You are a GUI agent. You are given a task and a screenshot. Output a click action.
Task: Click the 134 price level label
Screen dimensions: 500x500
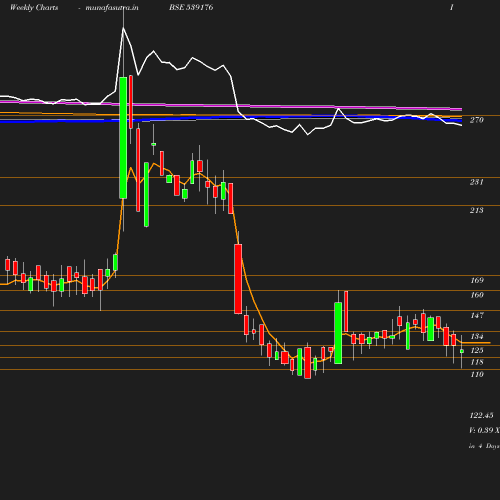tap(477, 336)
